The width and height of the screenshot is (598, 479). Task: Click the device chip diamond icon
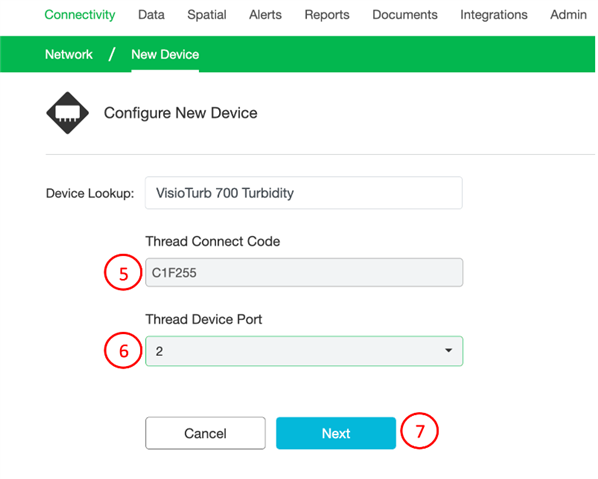(x=68, y=113)
